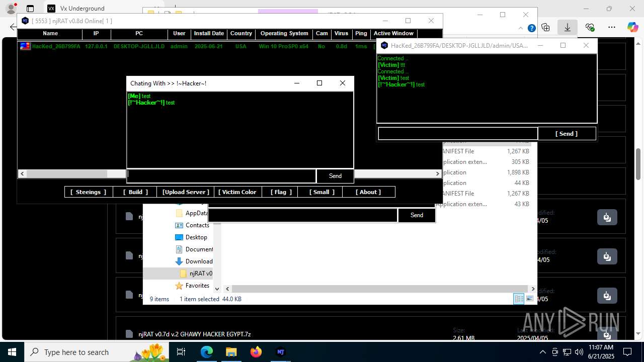Click file icon of njRAT v0.7d v.2 GHAWY HACKER EGYPT.7z
The width and height of the screenshot is (644, 362).
tap(129, 334)
